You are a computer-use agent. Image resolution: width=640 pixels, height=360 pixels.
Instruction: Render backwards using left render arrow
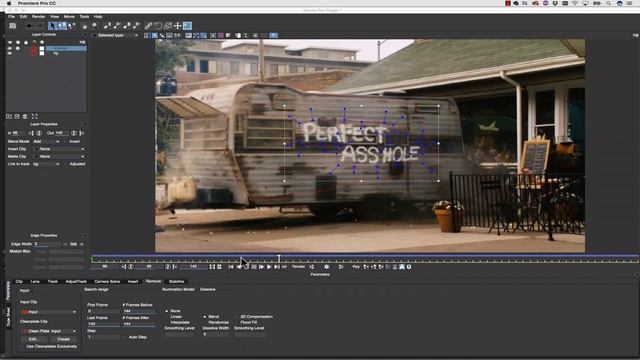point(311,267)
